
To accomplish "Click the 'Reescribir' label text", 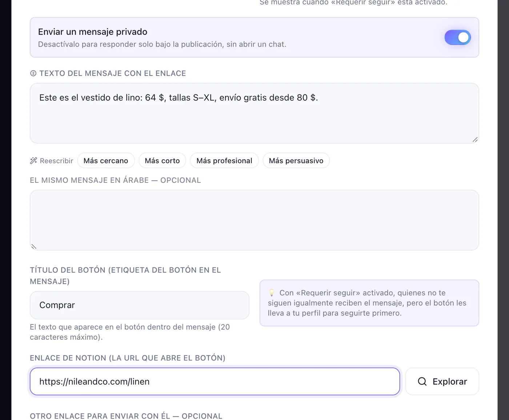I will [56, 161].
